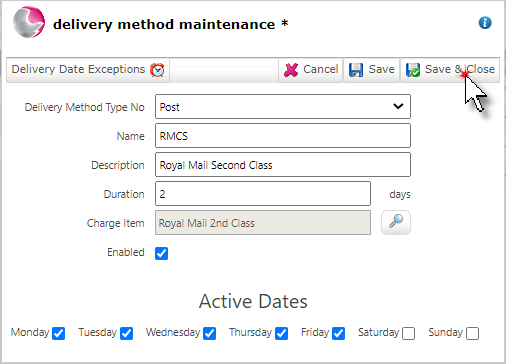Click the 'days' label
The width and height of the screenshot is (506, 364).
click(x=400, y=194)
